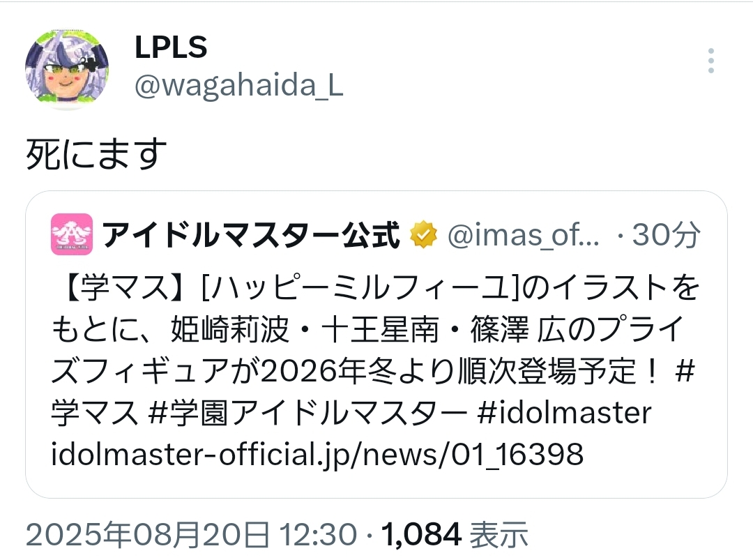
Task: Click the pink アイドルマスター公式 account icon
Action: pyautogui.click(x=72, y=234)
